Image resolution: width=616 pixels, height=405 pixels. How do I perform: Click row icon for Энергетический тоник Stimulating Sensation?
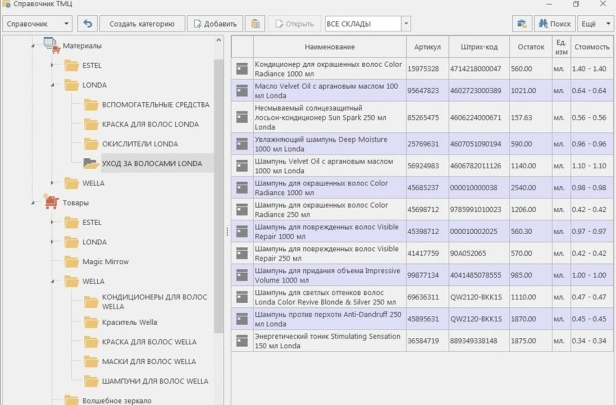coord(241,340)
